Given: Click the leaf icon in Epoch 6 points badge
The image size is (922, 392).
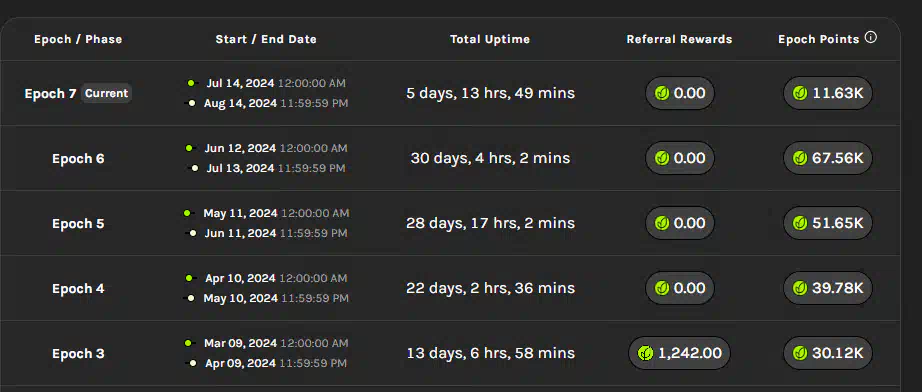Looking at the screenshot, I should pyautogui.click(x=800, y=158).
